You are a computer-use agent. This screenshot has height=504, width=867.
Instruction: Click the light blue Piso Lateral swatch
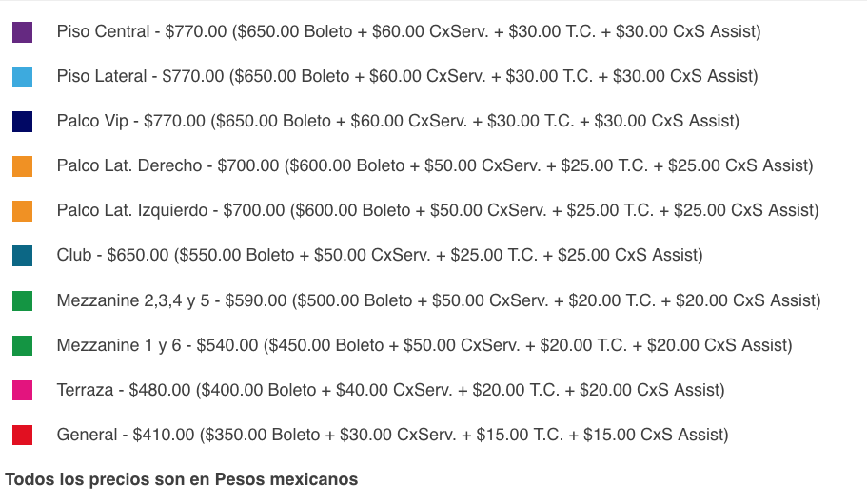(x=22, y=77)
